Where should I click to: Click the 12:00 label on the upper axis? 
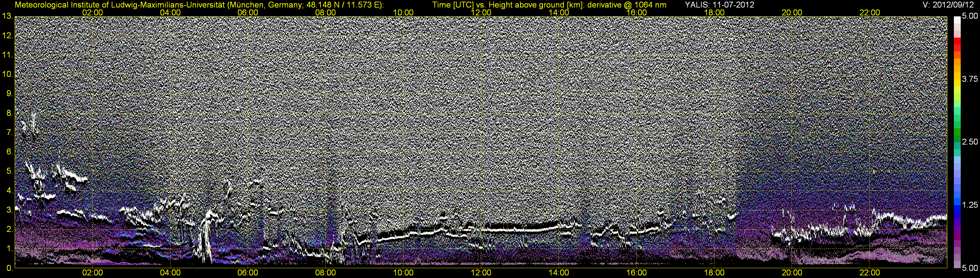coord(481,12)
